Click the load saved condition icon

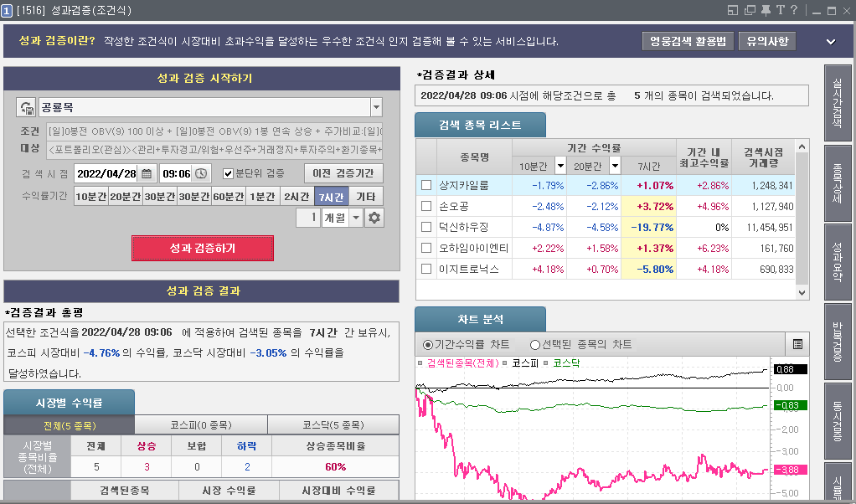pos(26,107)
